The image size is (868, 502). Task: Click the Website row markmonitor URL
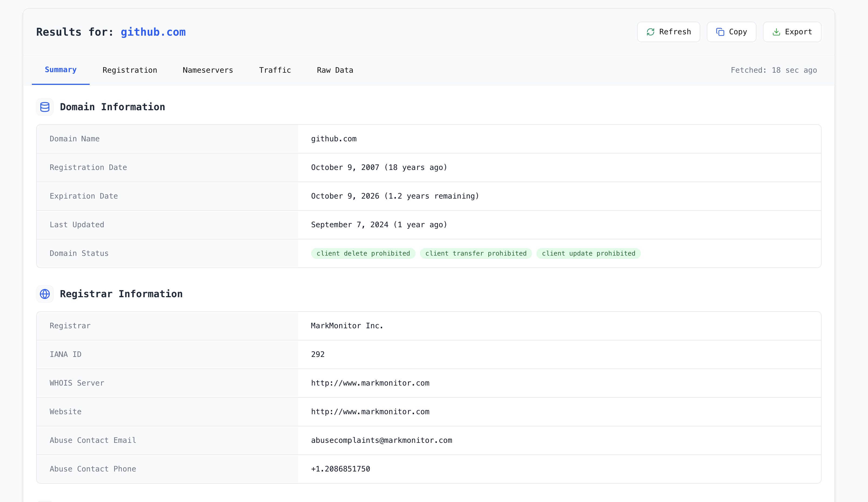point(370,412)
